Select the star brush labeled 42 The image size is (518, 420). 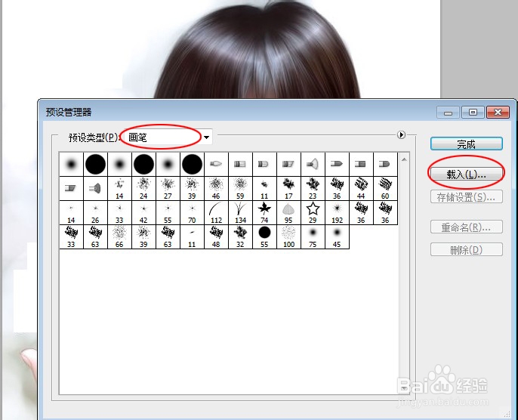(x=143, y=213)
